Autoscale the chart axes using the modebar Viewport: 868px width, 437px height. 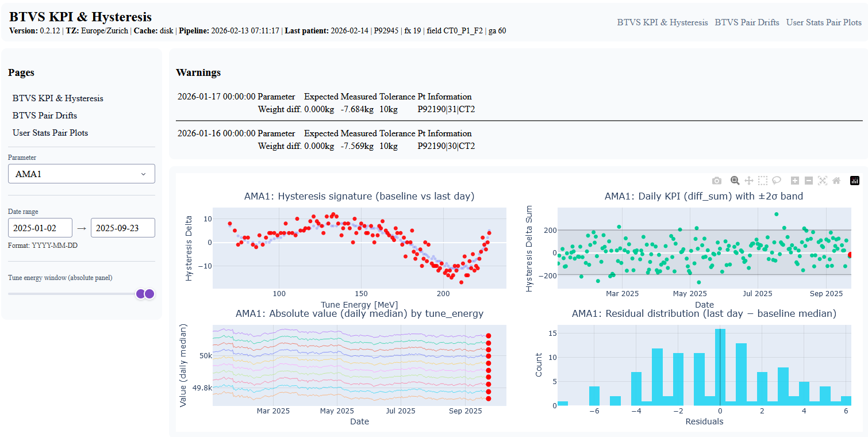coord(823,181)
